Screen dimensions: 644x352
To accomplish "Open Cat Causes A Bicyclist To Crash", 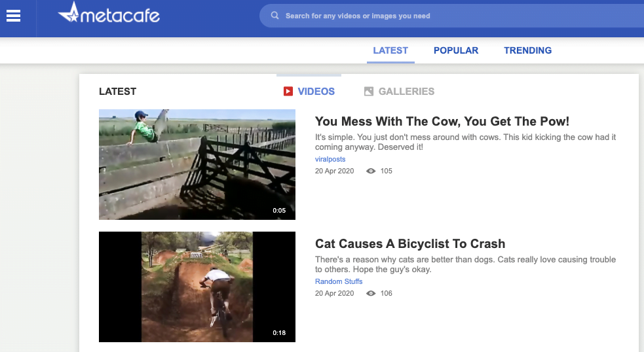I will tap(410, 243).
